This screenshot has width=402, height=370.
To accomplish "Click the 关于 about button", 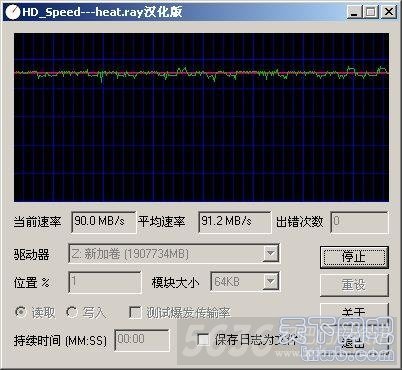I will click(354, 311).
